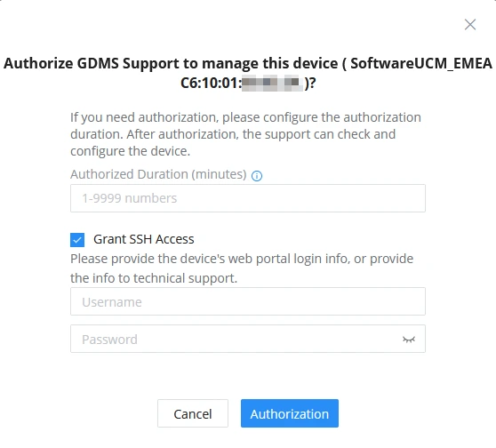Cancel the GDMS support authorization
The height and width of the screenshot is (448, 496).
pos(193,413)
